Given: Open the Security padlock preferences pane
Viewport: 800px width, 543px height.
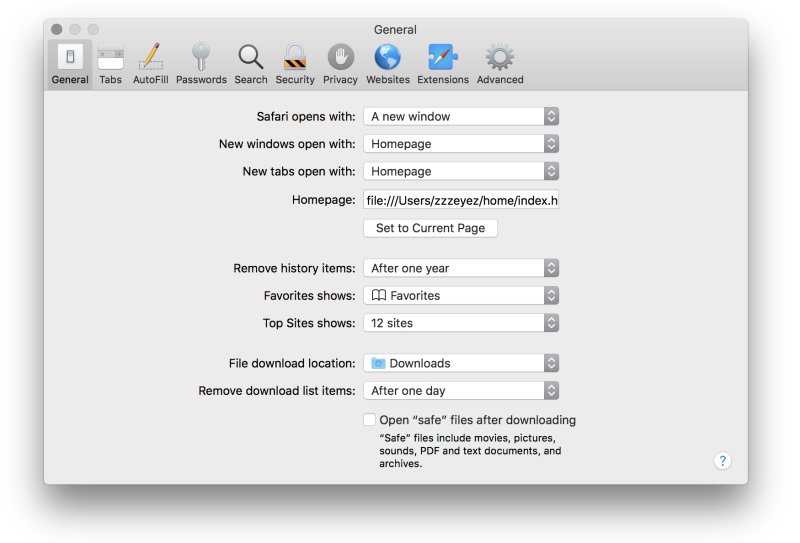Looking at the screenshot, I should [295, 64].
